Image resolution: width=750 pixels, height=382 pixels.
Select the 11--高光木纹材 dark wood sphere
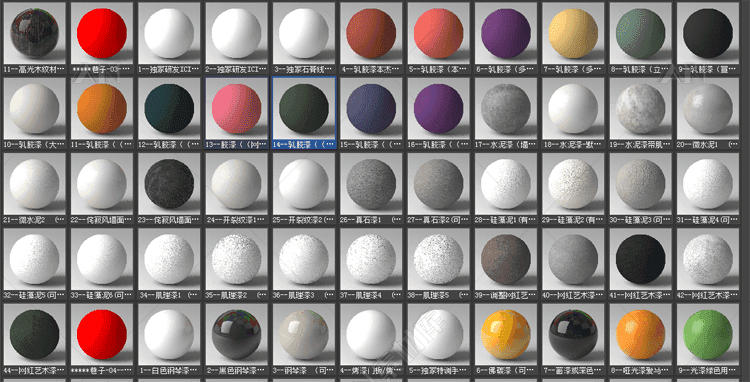point(34,33)
